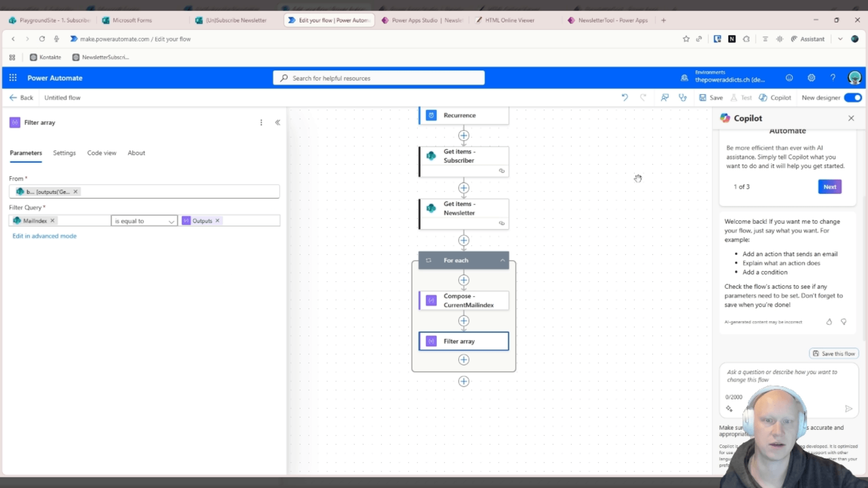The width and height of the screenshot is (868, 488).
Task: Open a new browser tab
Action: 664,20
